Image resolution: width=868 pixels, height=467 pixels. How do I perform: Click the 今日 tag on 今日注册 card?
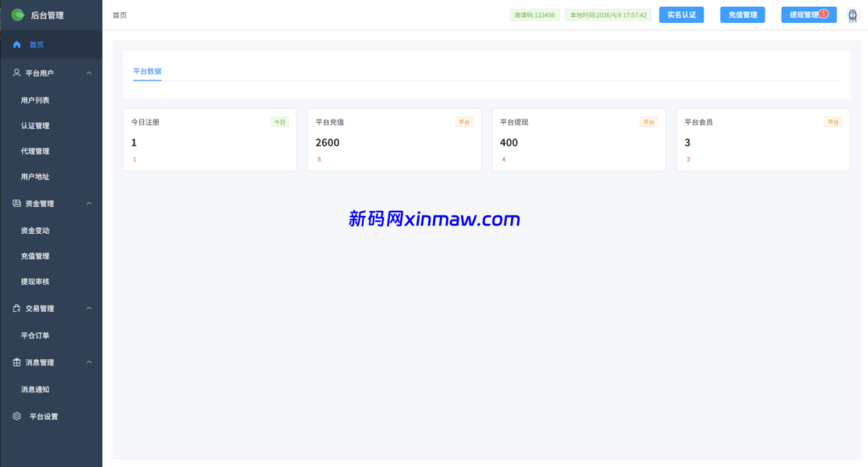(x=280, y=122)
